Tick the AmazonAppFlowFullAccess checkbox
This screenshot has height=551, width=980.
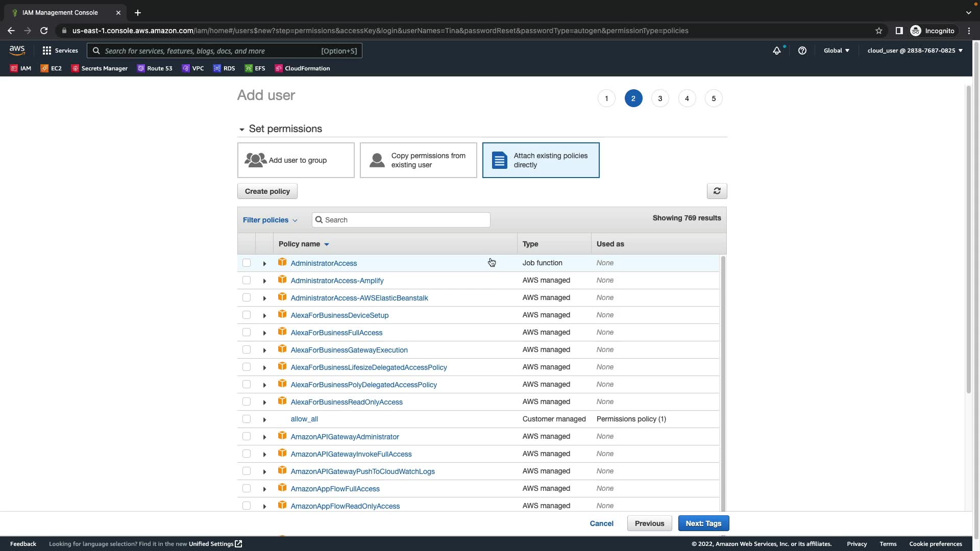click(247, 488)
